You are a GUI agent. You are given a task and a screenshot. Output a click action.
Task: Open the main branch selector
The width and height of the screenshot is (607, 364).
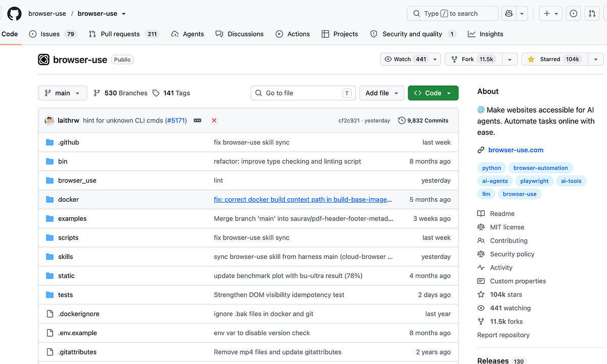(62, 93)
